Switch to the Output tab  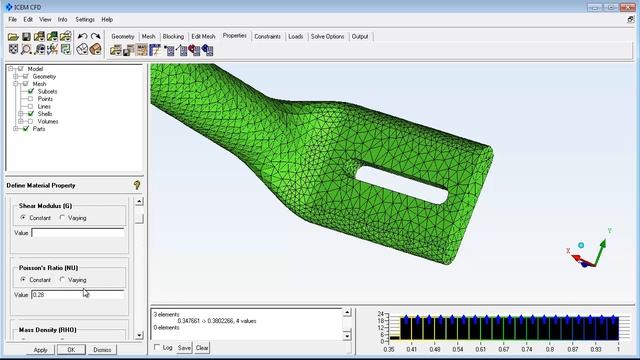tap(360, 36)
